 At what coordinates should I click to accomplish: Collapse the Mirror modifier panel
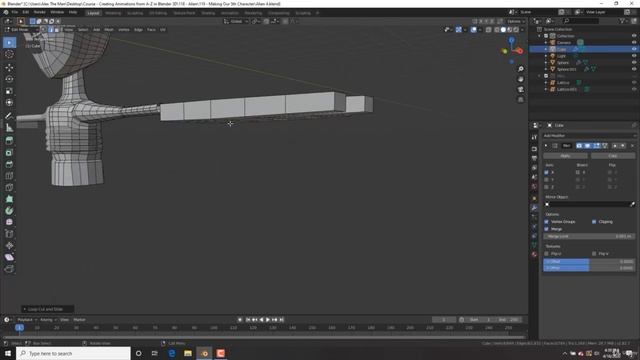point(546,146)
